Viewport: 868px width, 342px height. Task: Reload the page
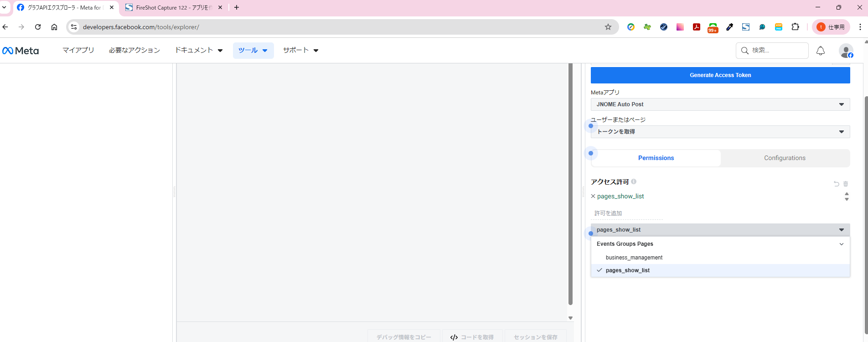point(38,27)
